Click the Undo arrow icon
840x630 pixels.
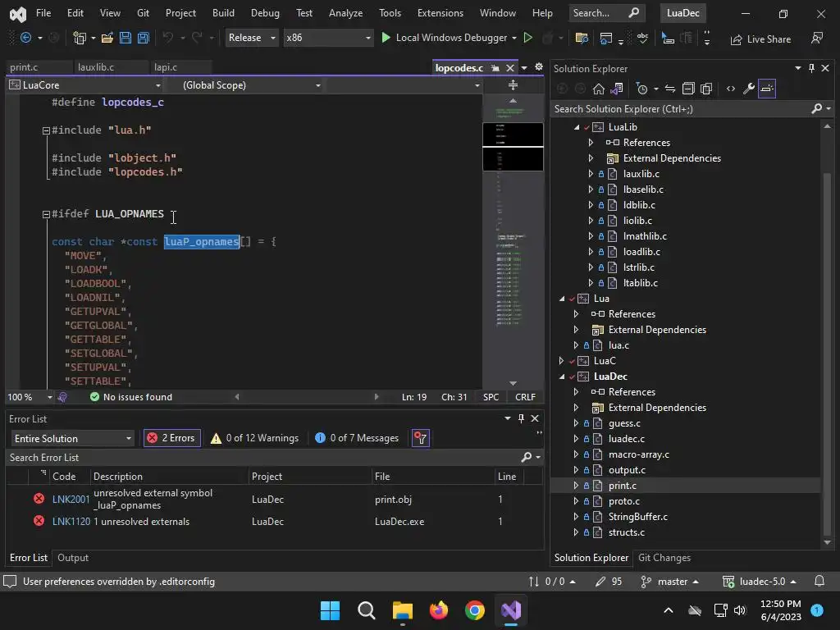click(x=167, y=38)
